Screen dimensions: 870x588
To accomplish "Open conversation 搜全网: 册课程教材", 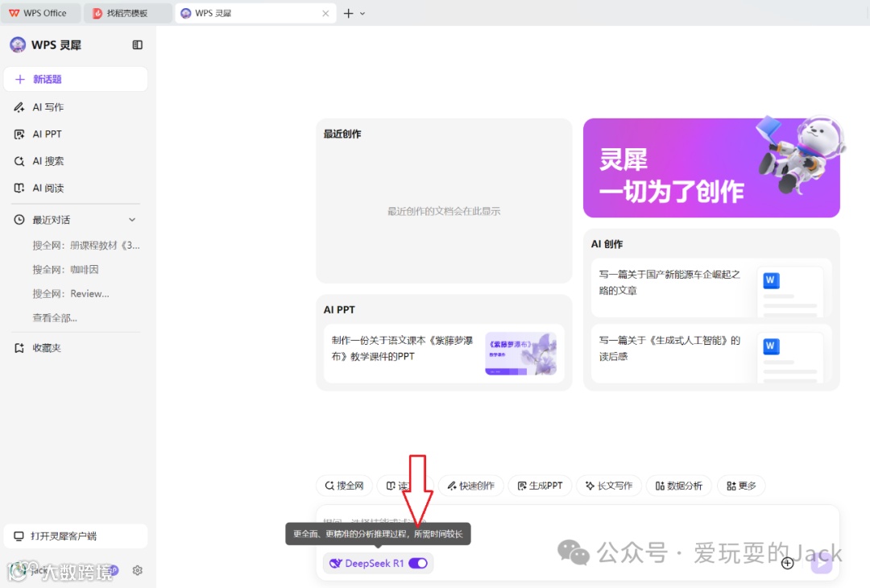I will [86, 245].
